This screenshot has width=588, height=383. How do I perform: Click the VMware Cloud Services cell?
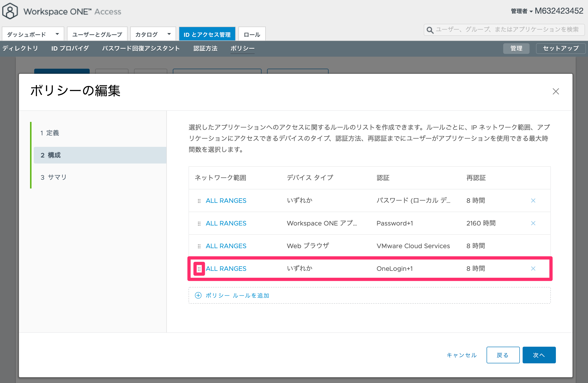click(x=413, y=246)
